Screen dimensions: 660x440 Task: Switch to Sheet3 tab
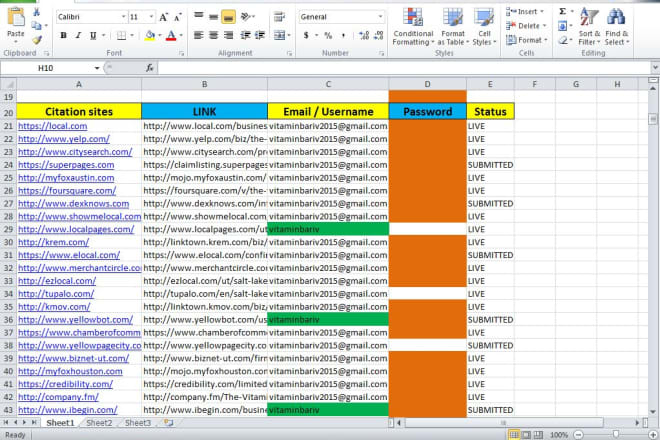point(138,423)
